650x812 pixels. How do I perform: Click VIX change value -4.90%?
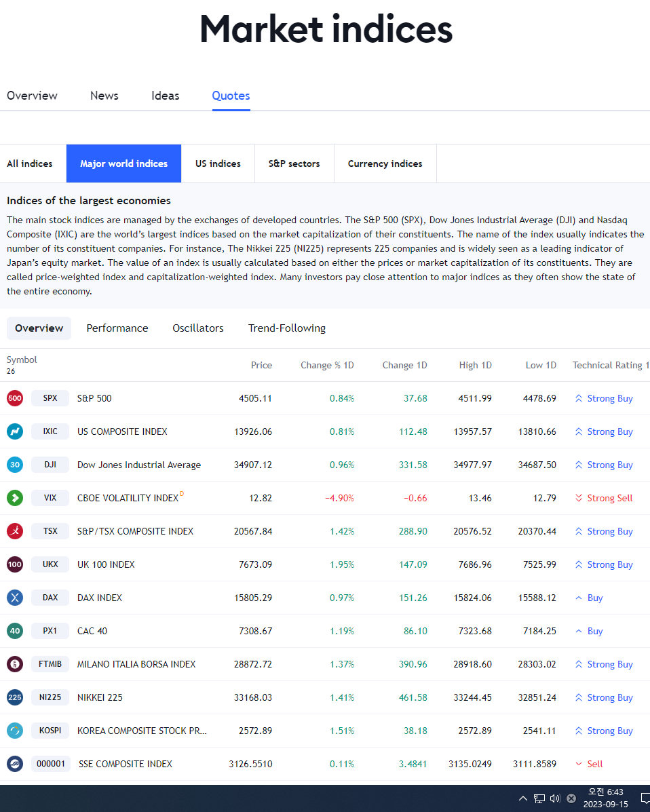[340, 498]
